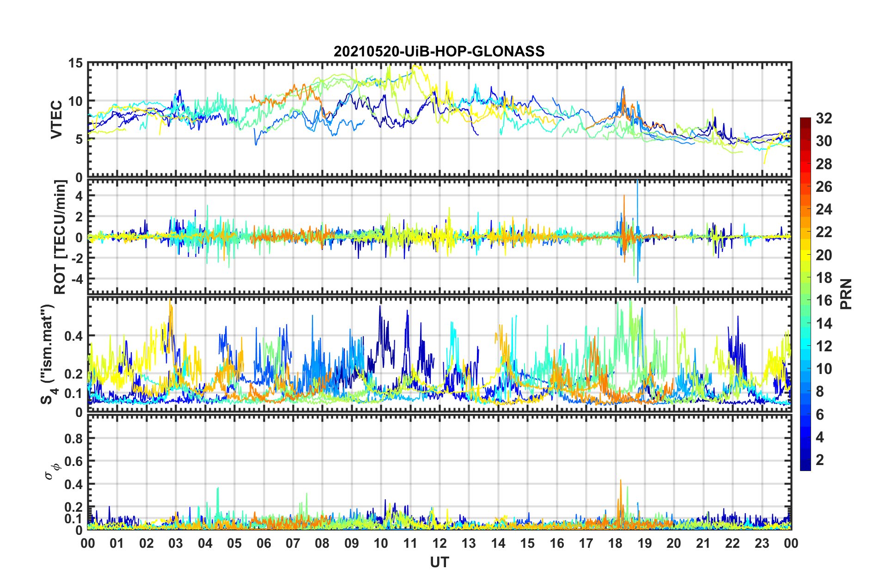This screenshot has height=588, width=879.
Task: Click colorbar tick label 20
Action: pyautogui.click(x=824, y=255)
